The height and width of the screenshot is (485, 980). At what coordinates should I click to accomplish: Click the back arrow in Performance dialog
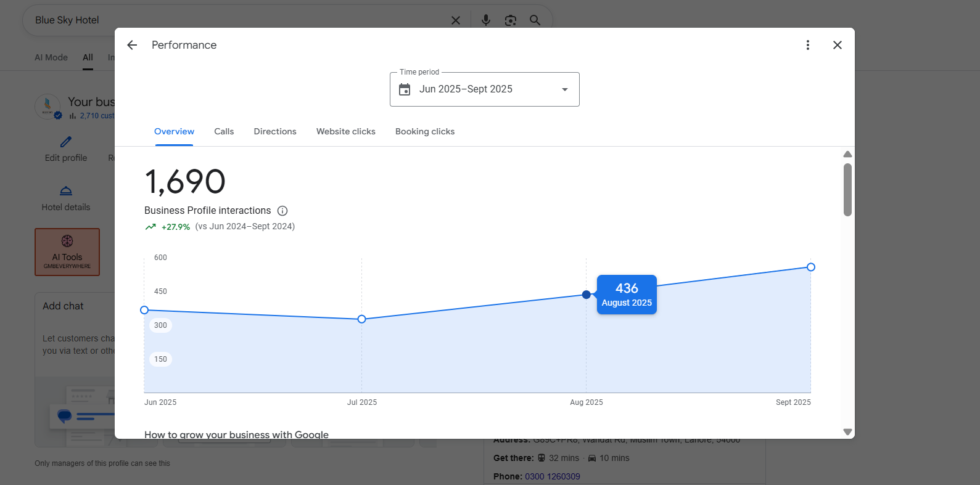click(x=132, y=45)
